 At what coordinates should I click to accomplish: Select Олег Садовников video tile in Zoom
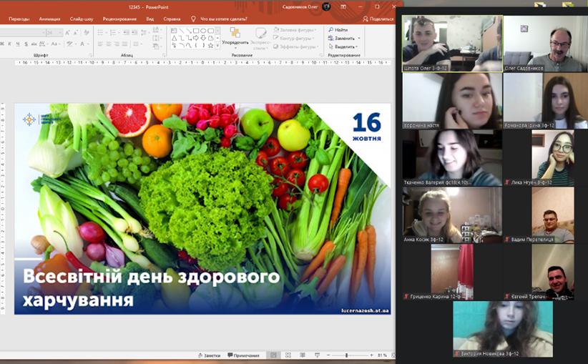point(546,44)
